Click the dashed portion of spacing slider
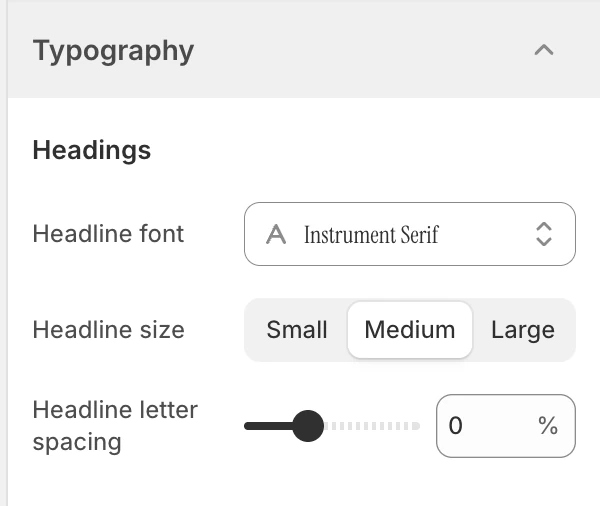Image resolution: width=600 pixels, height=506 pixels. (x=372, y=426)
